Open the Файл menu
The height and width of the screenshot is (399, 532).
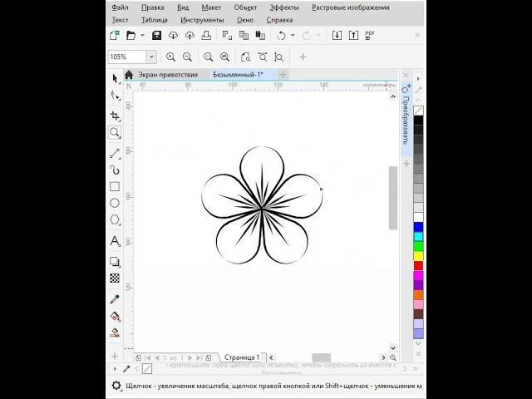click(120, 7)
